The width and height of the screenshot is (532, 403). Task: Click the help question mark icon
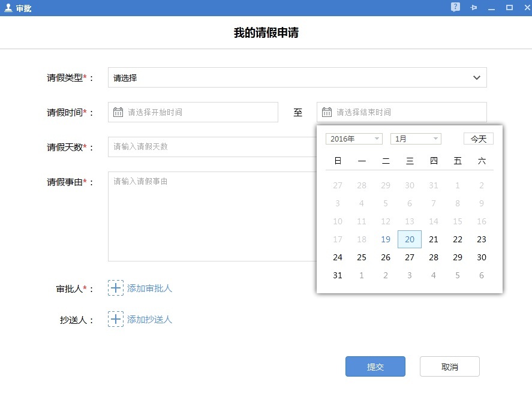coord(456,8)
